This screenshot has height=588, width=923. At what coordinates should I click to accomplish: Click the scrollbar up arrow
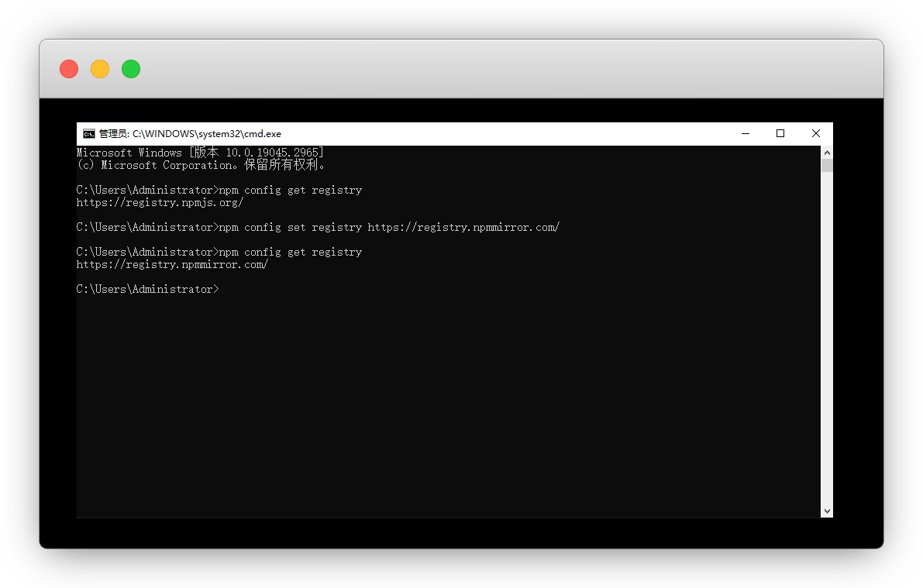point(827,153)
